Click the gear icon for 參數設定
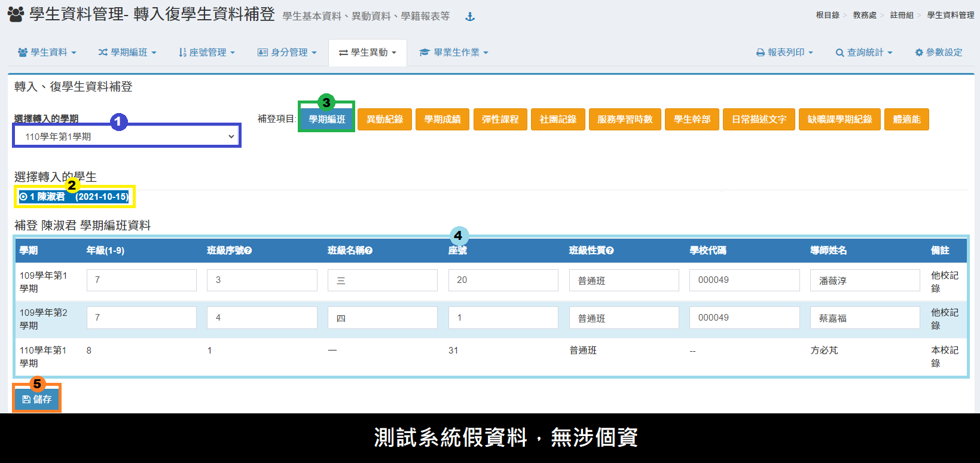 [919, 53]
